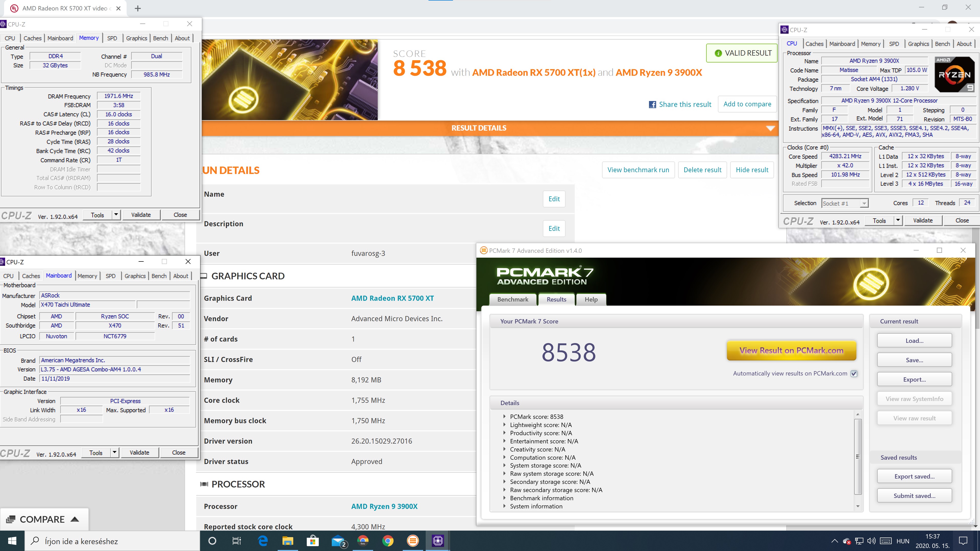Click Export... button in PCMark 7
Viewport: 980px width, 551px height.
(914, 379)
